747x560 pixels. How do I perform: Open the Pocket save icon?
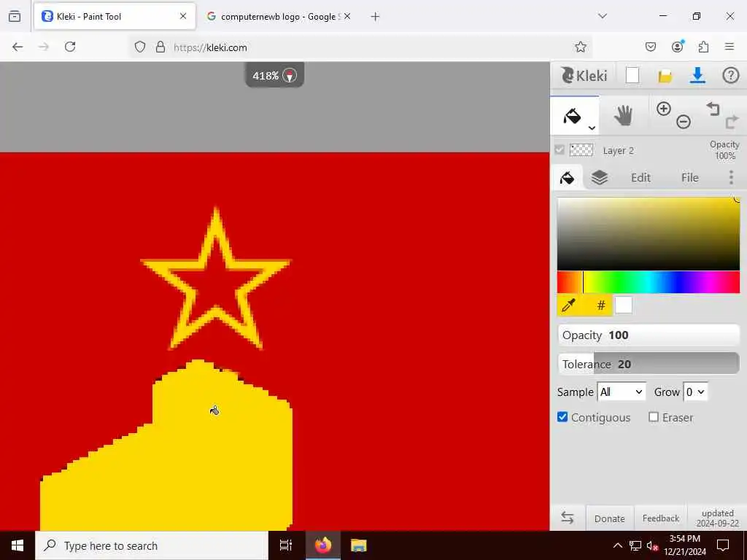651,47
